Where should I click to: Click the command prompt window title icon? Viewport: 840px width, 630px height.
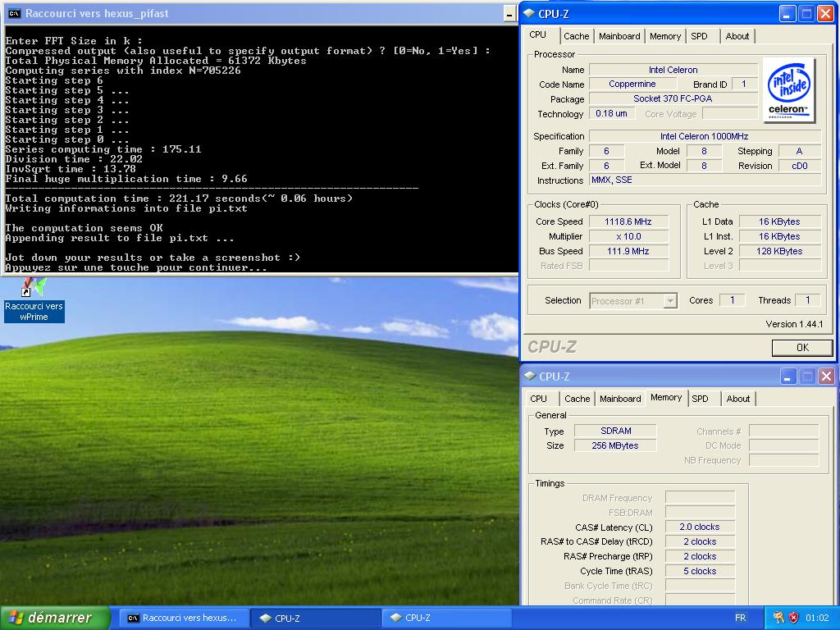tap(15, 14)
